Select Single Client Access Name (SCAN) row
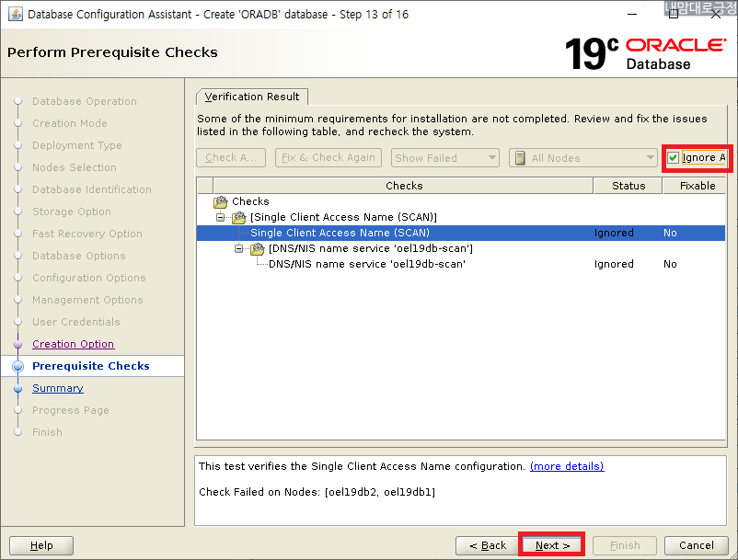This screenshot has height=560, width=738. click(x=461, y=233)
